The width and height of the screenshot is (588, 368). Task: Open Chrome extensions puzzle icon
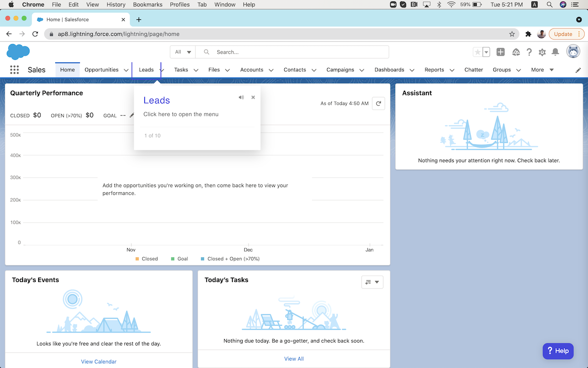(528, 34)
